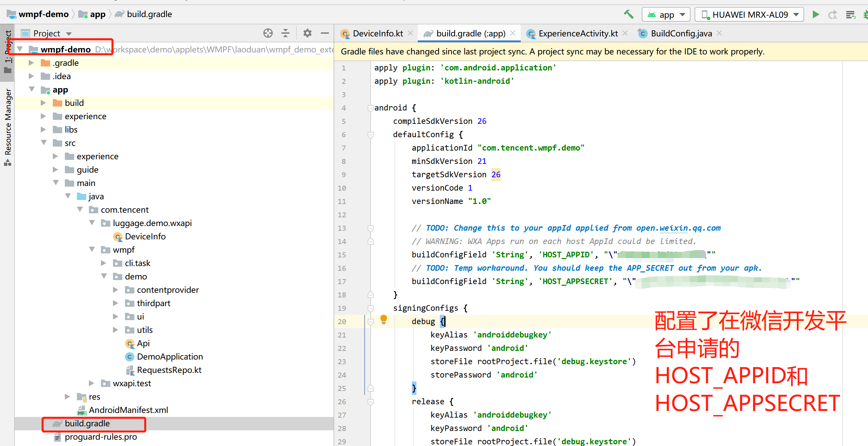Click the yellow lightbulb intention icon
Image resolution: width=868 pixels, height=446 pixels.
click(383, 318)
